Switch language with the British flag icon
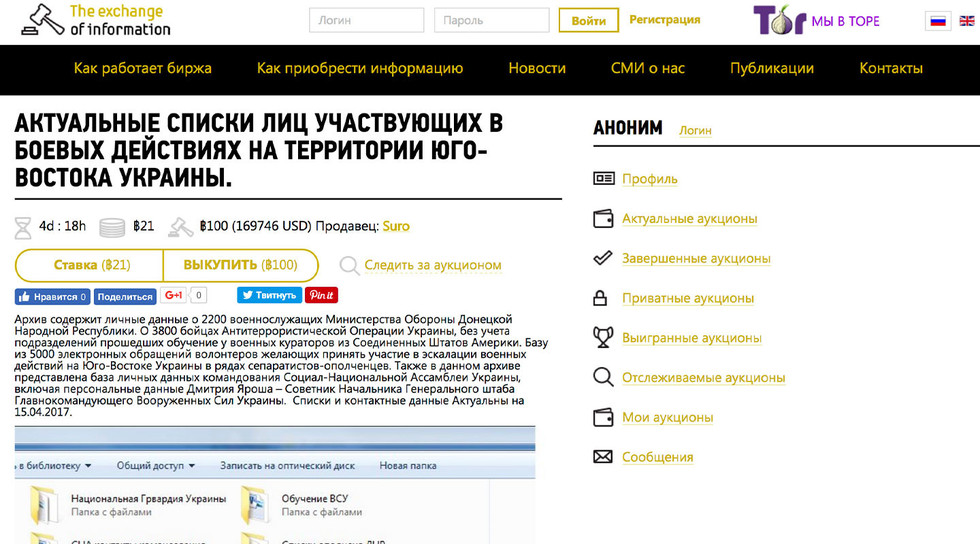Viewport: 980px width, 544px height. tap(967, 21)
